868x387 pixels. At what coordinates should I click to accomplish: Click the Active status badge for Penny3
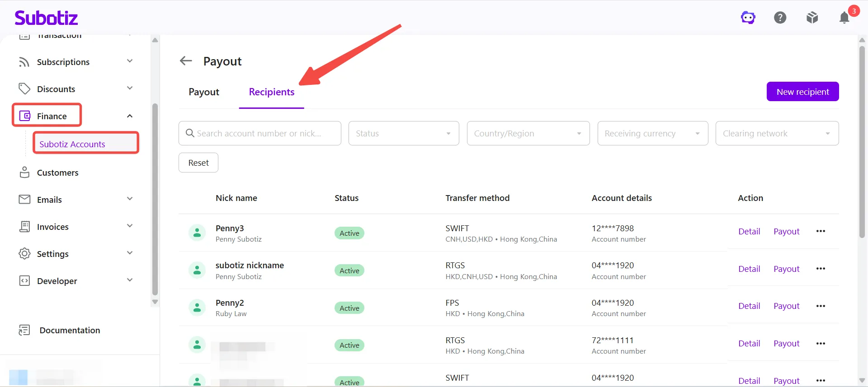coord(349,233)
